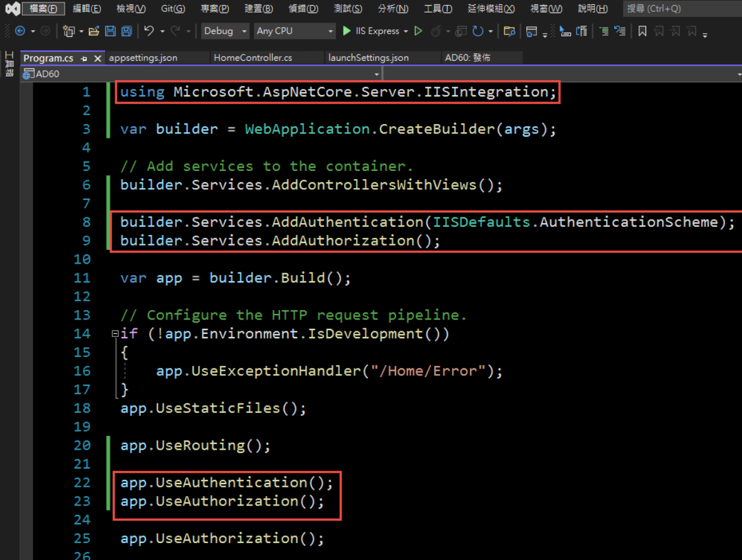Click the document lines icon with the blue arrow
The height and width of the screenshot is (560, 742).
point(582,31)
